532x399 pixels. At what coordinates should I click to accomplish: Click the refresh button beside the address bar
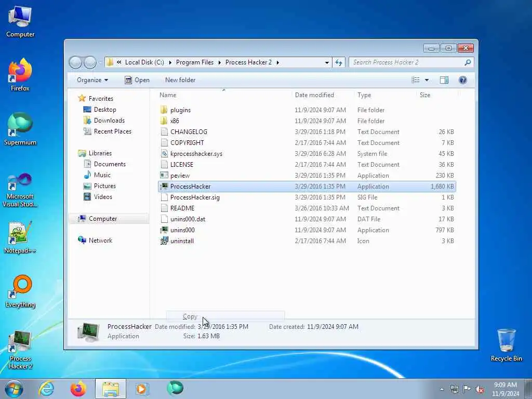point(339,62)
